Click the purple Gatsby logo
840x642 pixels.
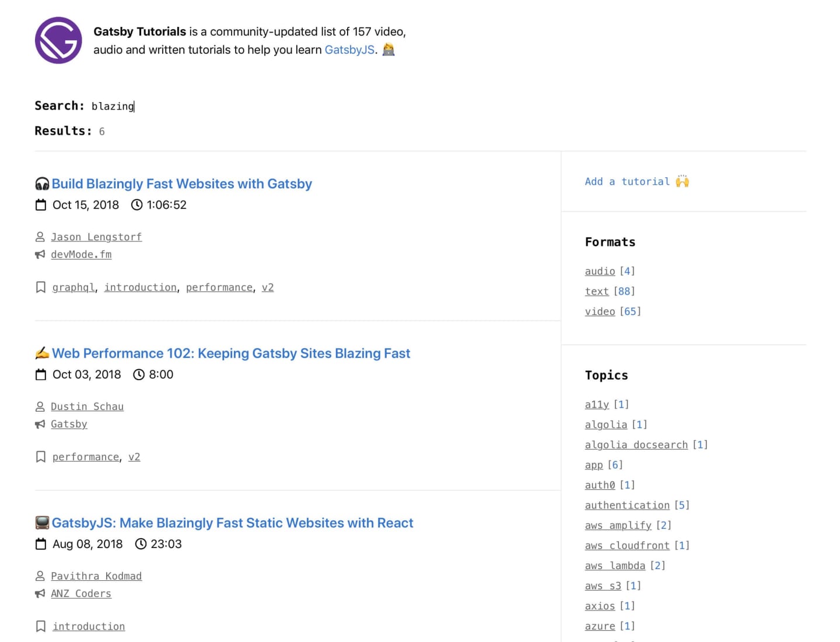(58, 40)
